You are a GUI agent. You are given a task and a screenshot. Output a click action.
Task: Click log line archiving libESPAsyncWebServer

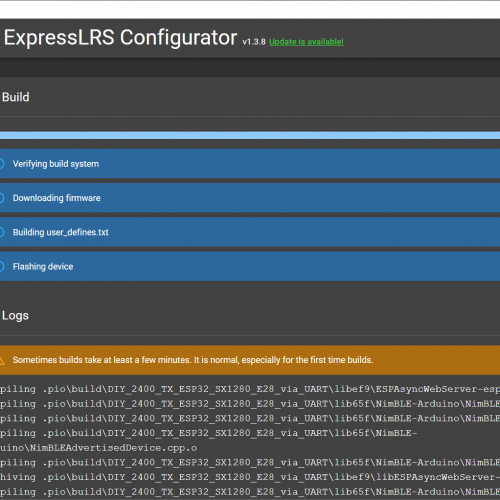(x=250, y=477)
